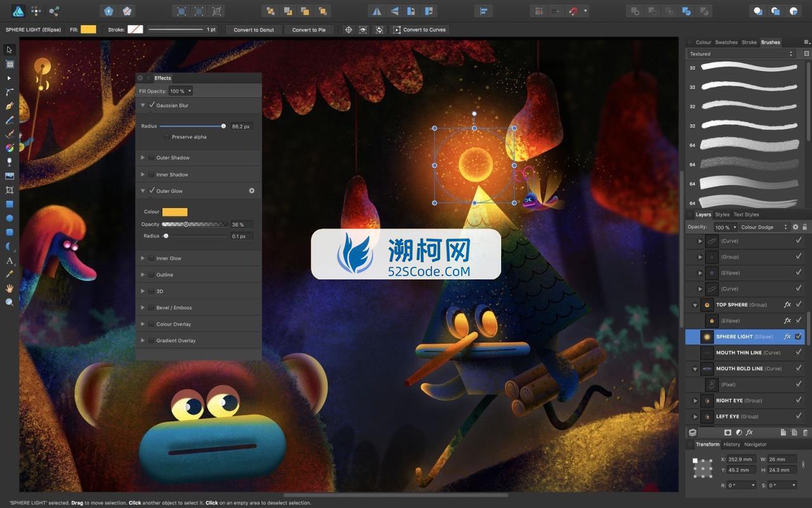Enable the Bevel / Emboss checkbox
812x508 pixels.
point(152,308)
